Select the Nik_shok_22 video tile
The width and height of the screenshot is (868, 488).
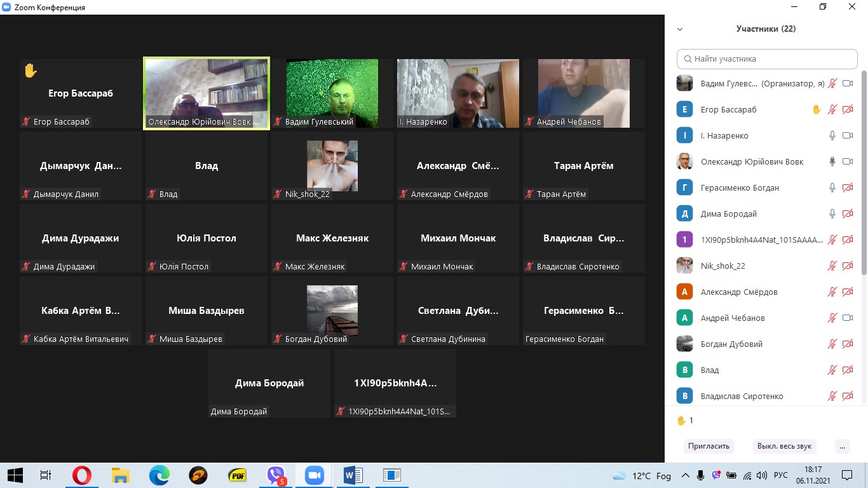[x=332, y=166]
